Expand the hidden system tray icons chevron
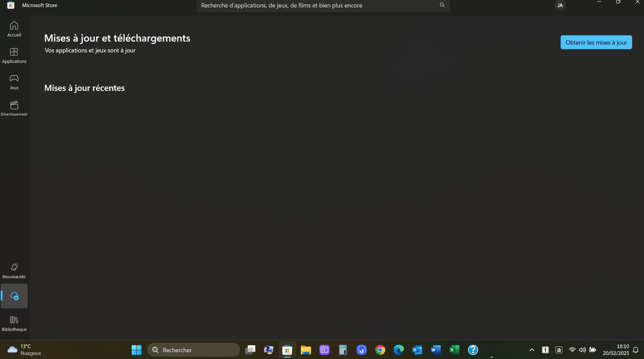Screen dimensions: 644x359 pyautogui.click(x=532, y=350)
